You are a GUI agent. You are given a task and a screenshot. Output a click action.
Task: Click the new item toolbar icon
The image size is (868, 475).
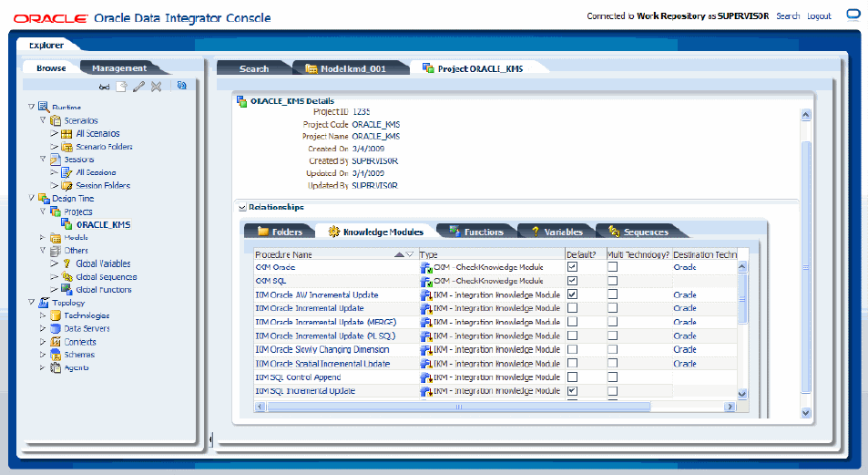(121, 87)
